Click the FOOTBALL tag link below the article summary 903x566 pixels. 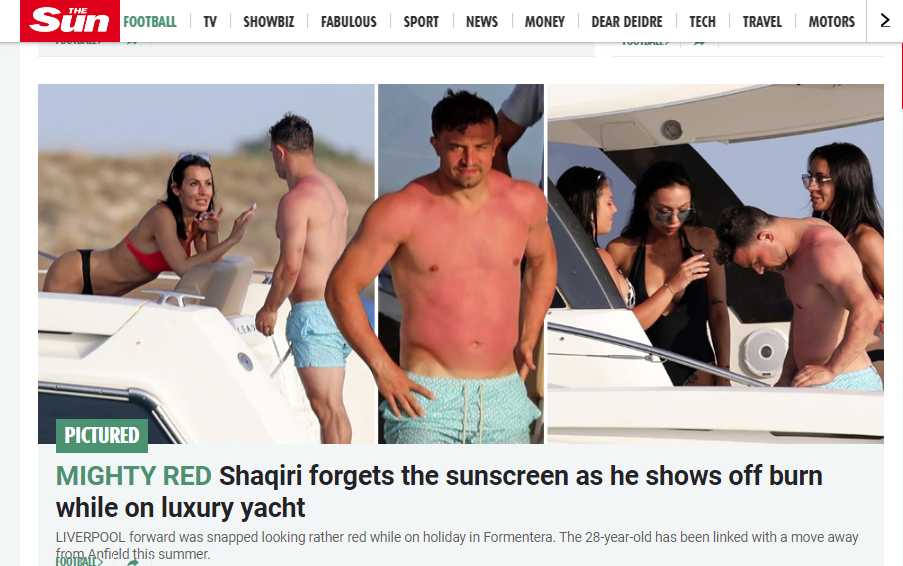pyautogui.click(x=78, y=561)
